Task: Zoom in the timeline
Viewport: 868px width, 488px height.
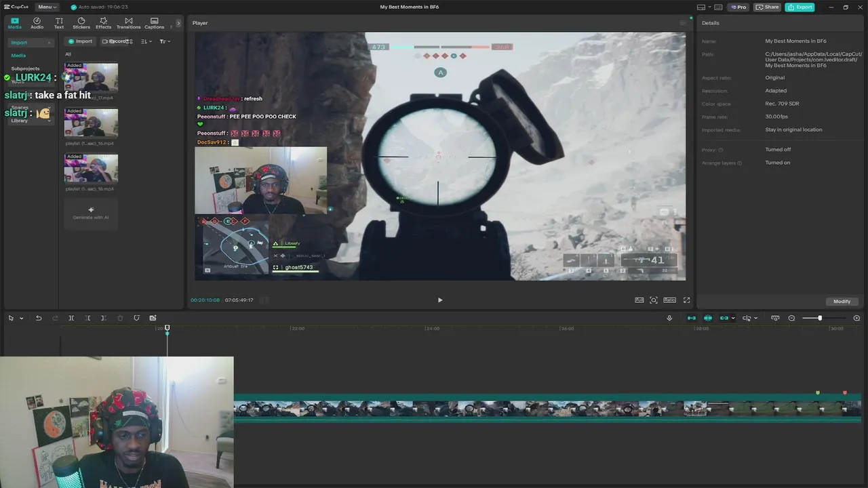Action: tap(856, 318)
